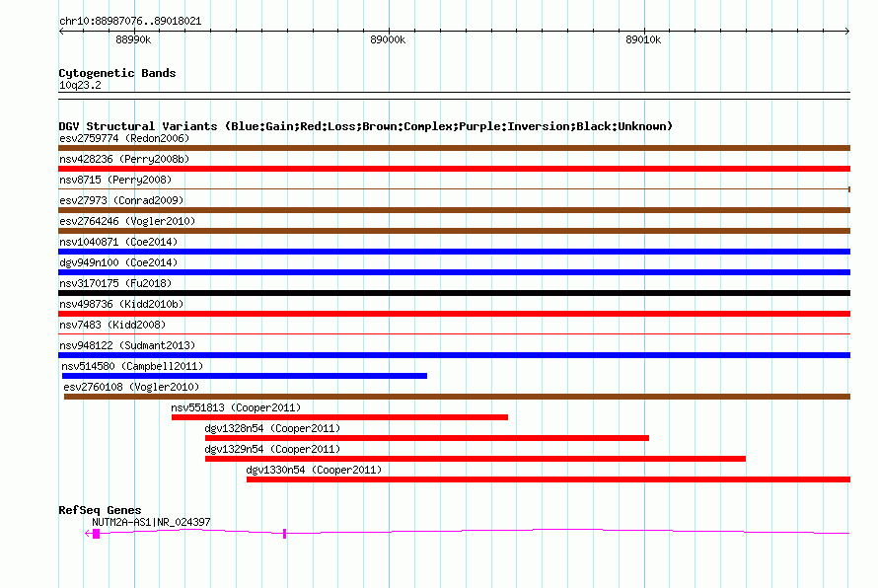Click the DGV Structural Variants track title

tap(365, 126)
